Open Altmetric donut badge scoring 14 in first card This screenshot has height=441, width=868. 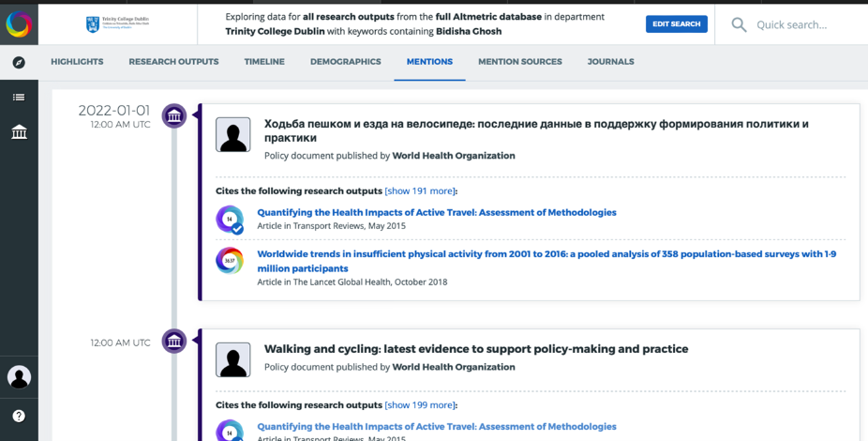230,220
